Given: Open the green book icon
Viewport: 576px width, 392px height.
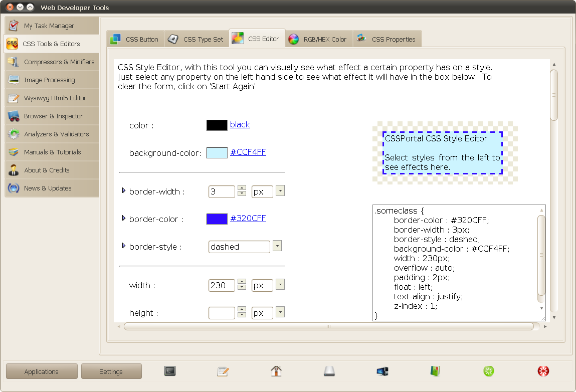Looking at the screenshot, I should 435,371.
